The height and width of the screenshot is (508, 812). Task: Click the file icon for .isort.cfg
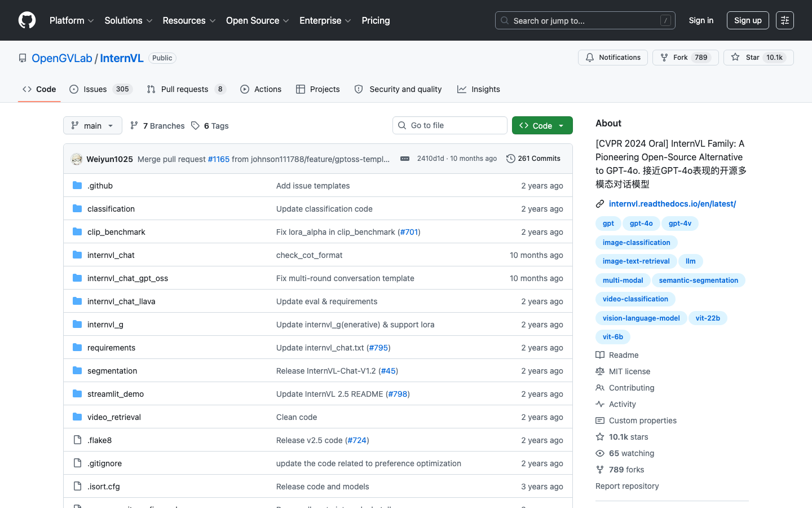pyautogui.click(x=77, y=487)
